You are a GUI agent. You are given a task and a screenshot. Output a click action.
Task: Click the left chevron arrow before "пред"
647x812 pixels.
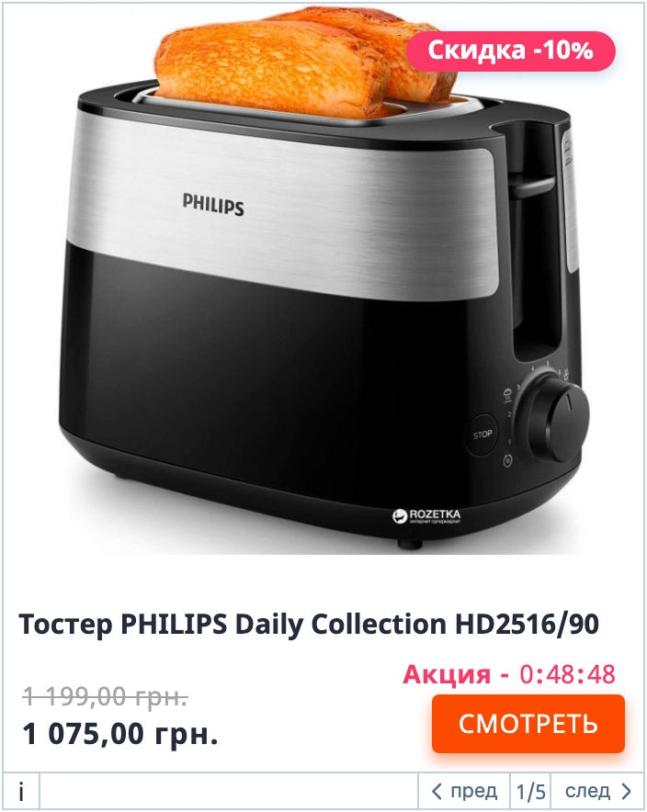437,791
